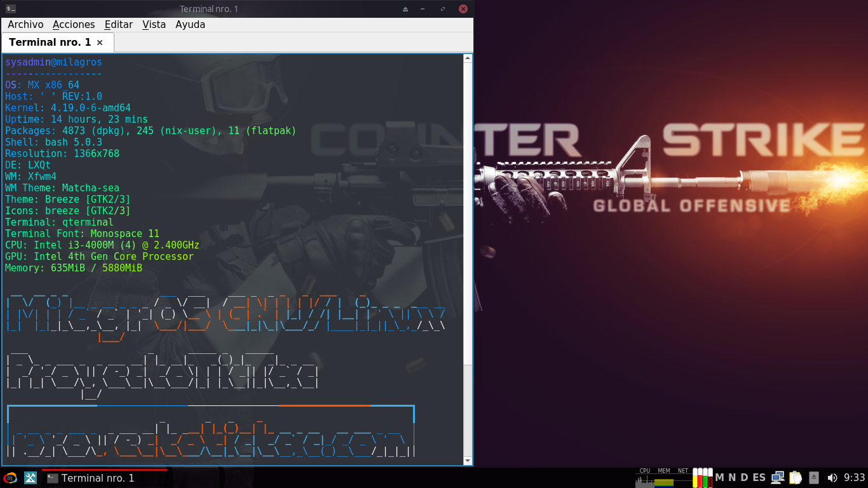
Task: Click the Terminal nro. 1 taskbar button
Action: pyautogui.click(x=98, y=478)
